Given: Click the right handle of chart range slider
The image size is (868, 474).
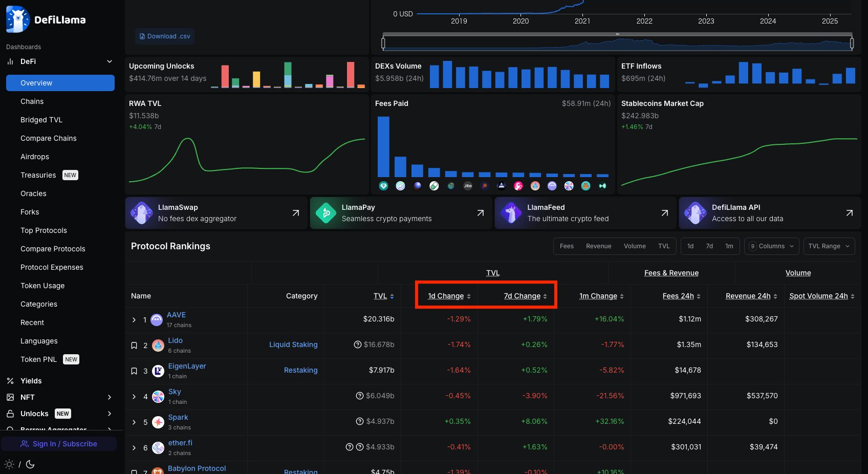Looking at the screenshot, I should click(852, 44).
